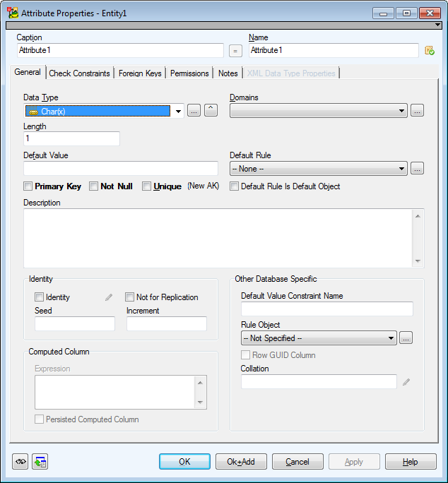
Task: Click the dropdown arrow on top dark bar
Action: pyautogui.click(x=437, y=25)
